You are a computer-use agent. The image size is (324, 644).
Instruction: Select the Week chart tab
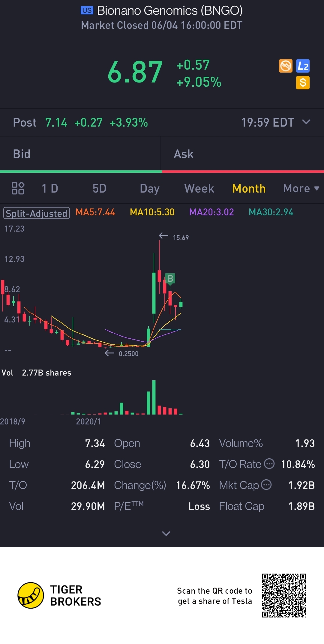[x=199, y=188]
